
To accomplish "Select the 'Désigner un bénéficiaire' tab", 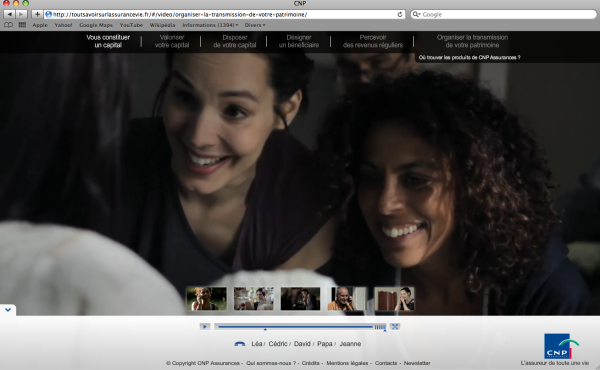I will 298,41.
